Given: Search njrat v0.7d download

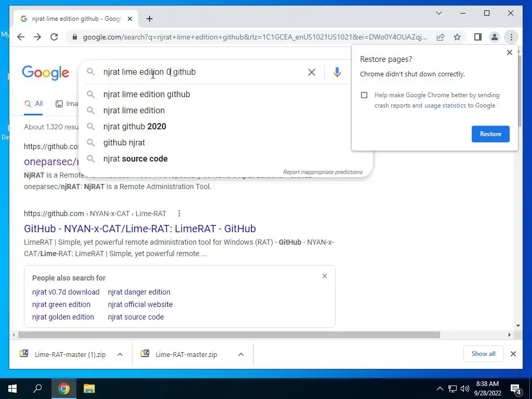Looking at the screenshot, I should tap(66, 292).
